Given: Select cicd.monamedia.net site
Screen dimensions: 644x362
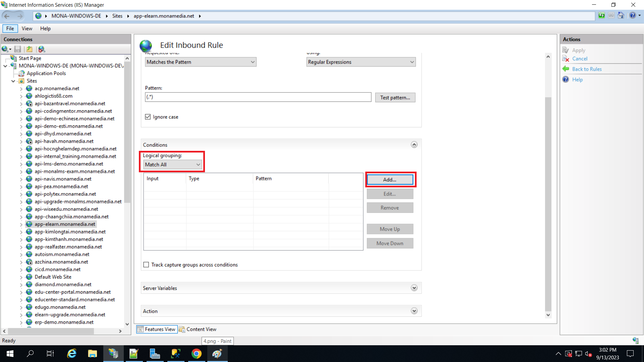Looking at the screenshot, I should click(58, 269).
